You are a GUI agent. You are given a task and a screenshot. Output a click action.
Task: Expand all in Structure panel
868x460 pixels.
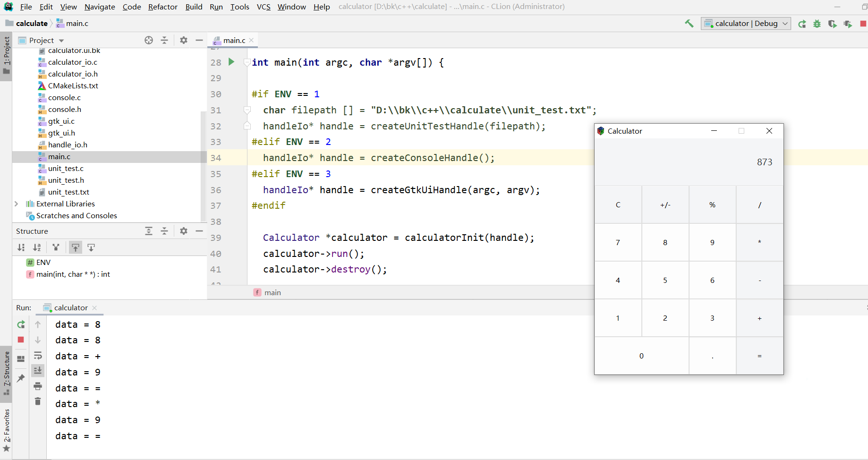tap(149, 231)
